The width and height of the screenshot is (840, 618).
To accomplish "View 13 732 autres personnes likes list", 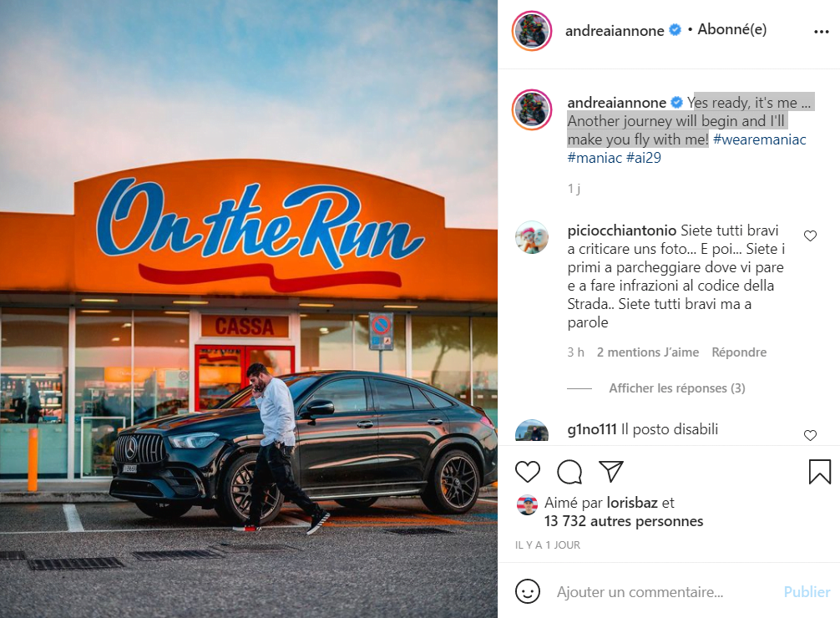I will [x=624, y=521].
